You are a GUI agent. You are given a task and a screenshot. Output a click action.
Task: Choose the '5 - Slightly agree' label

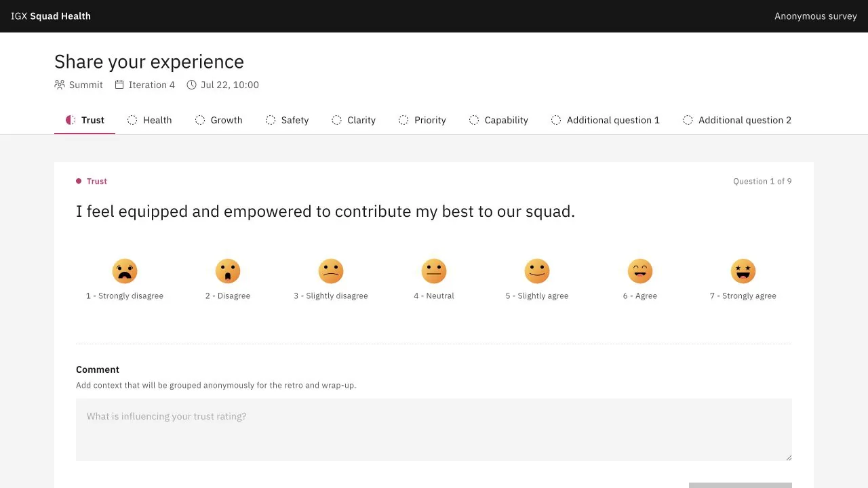[x=537, y=296]
